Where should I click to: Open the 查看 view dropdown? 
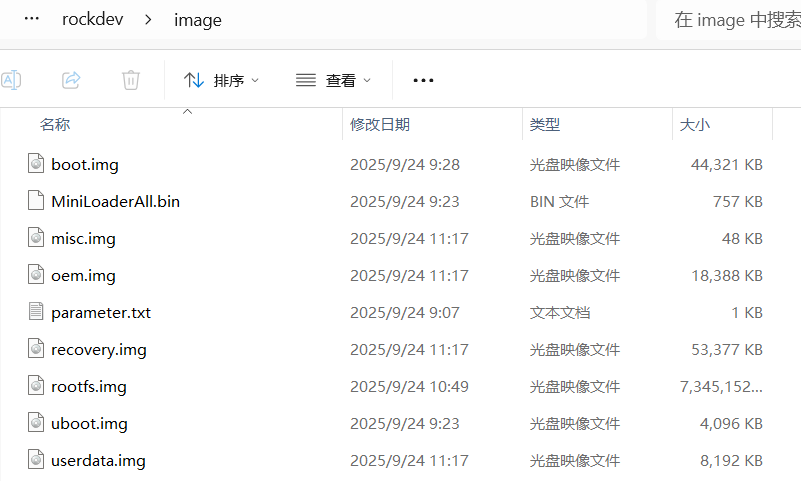(334, 80)
